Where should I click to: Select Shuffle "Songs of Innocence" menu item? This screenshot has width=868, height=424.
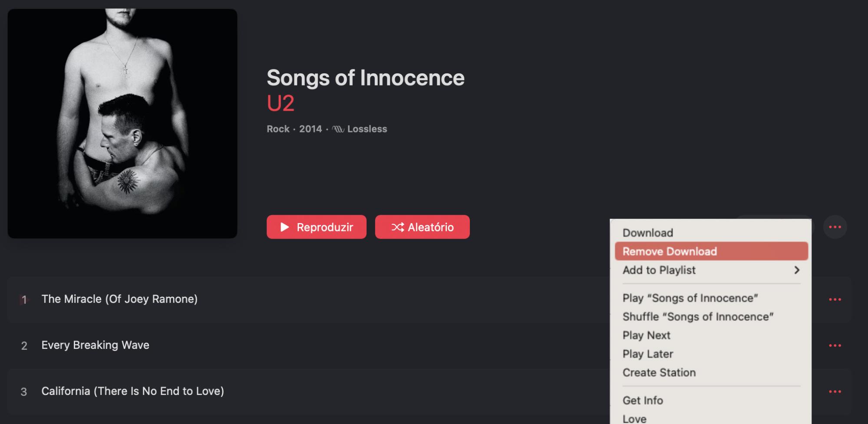pyautogui.click(x=698, y=317)
